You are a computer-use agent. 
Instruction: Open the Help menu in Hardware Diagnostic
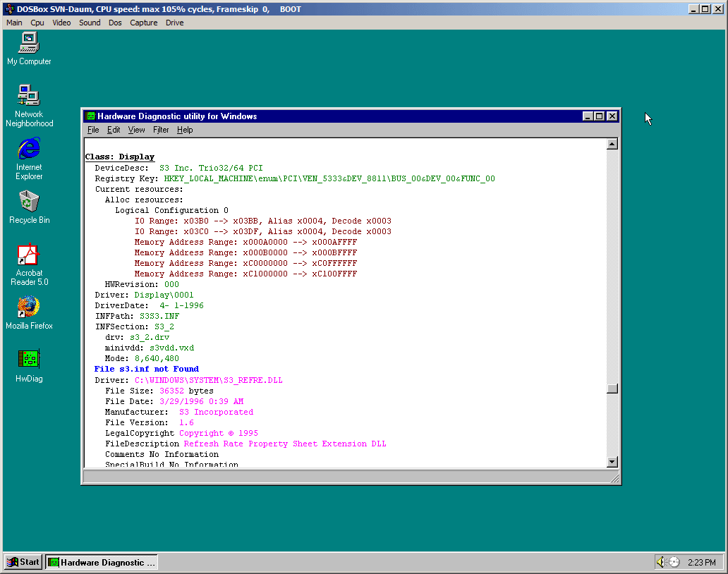(x=185, y=130)
